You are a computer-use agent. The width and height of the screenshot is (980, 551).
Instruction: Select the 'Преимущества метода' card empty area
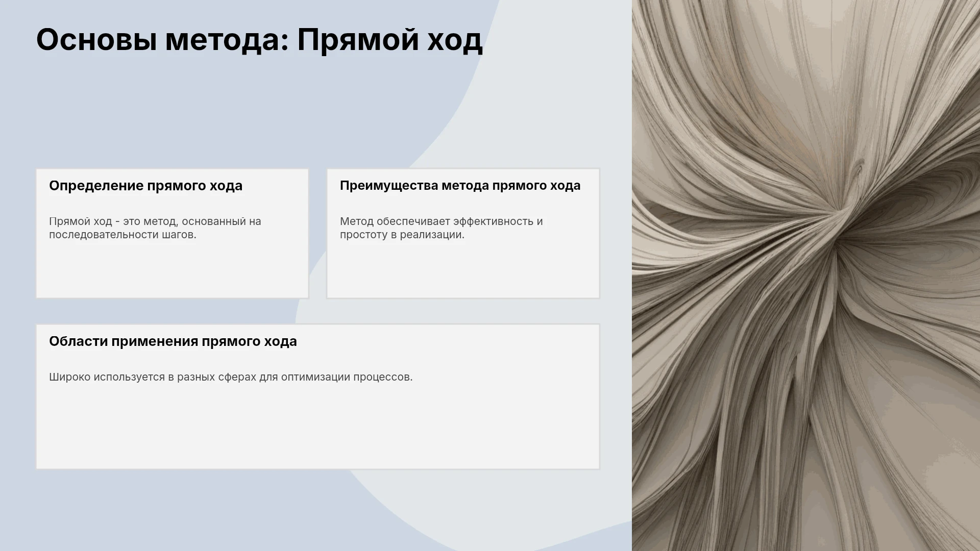[x=463, y=270]
